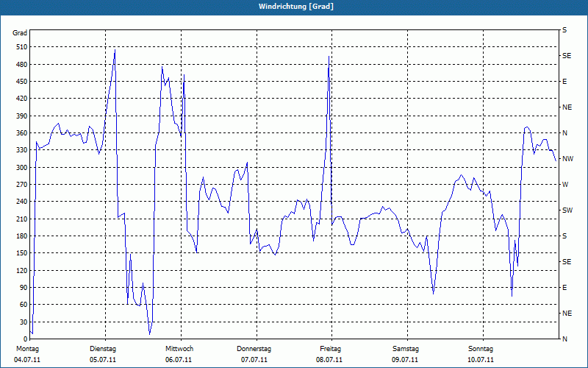The image size is (588, 368).
Task: Select the NE compass label between 390 and 420
Action: [567, 107]
